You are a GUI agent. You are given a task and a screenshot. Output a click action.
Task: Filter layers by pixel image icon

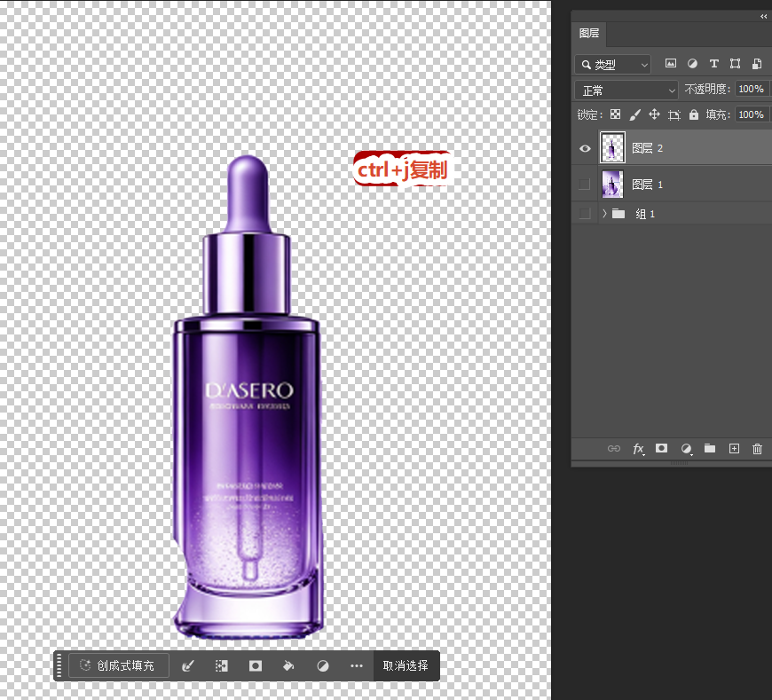pyautogui.click(x=670, y=64)
